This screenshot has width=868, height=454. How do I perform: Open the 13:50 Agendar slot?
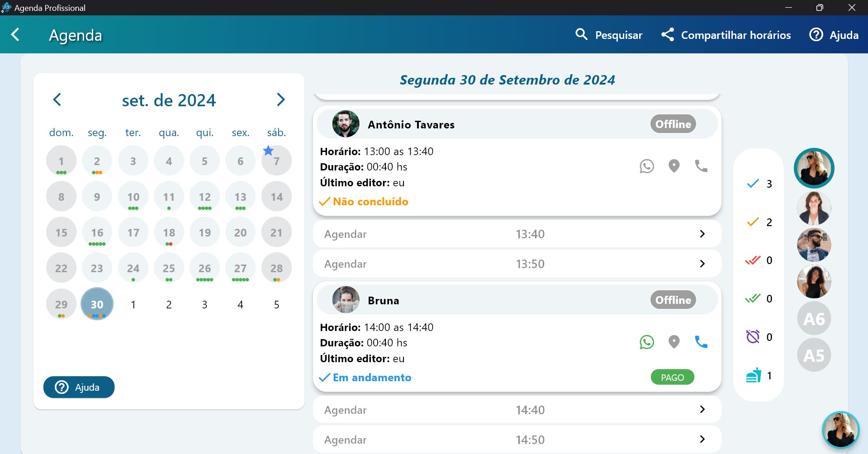(517, 264)
